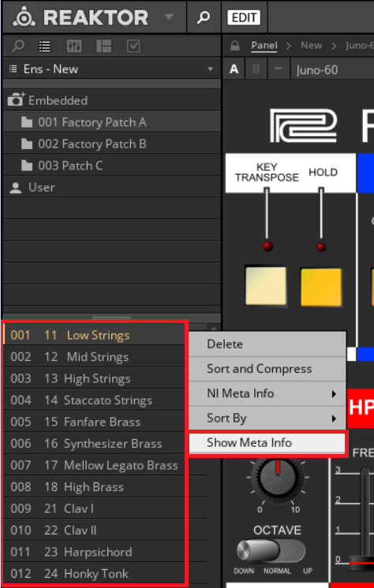Click the minus button next to B
The width and height of the screenshot is (374, 588).
[x=279, y=69]
